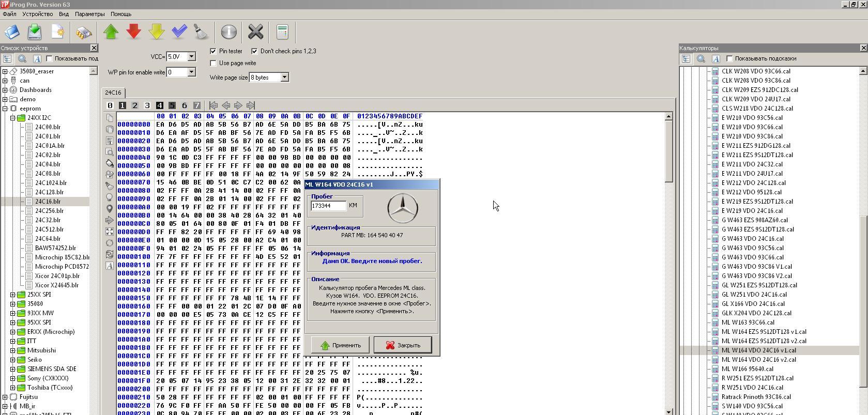Click the black X stop icon
Image resolution: width=868 pixels, height=415 pixels.
click(255, 32)
